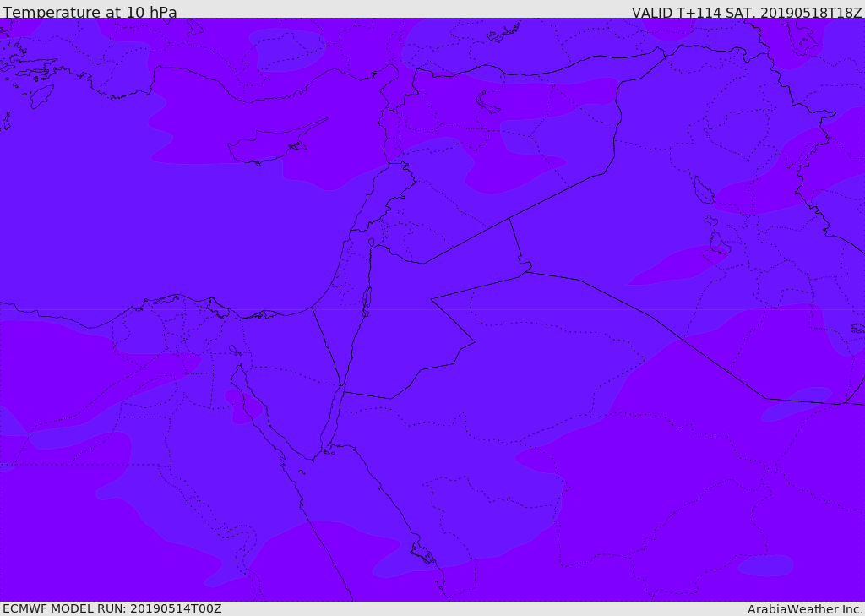Click the 'ECMWF MODEL RUN: 20190514T00Z' label
The image size is (865, 616).
pyautogui.click(x=112, y=608)
